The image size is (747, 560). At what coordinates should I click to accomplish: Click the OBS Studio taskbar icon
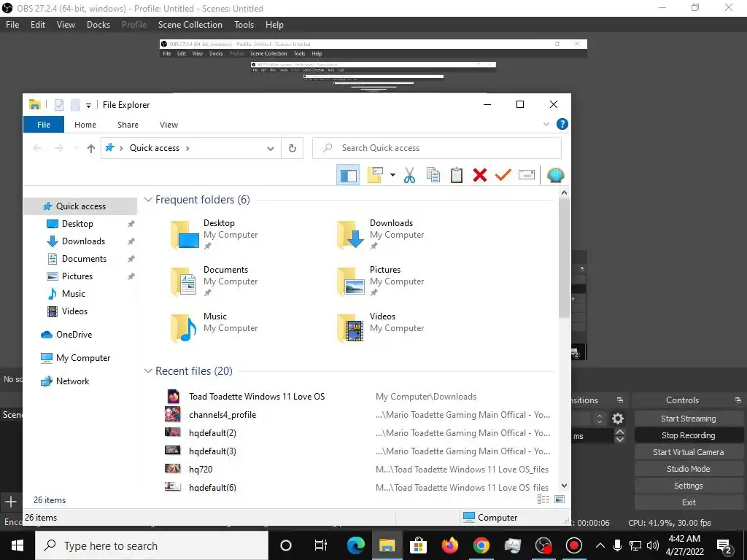[x=543, y=545]
